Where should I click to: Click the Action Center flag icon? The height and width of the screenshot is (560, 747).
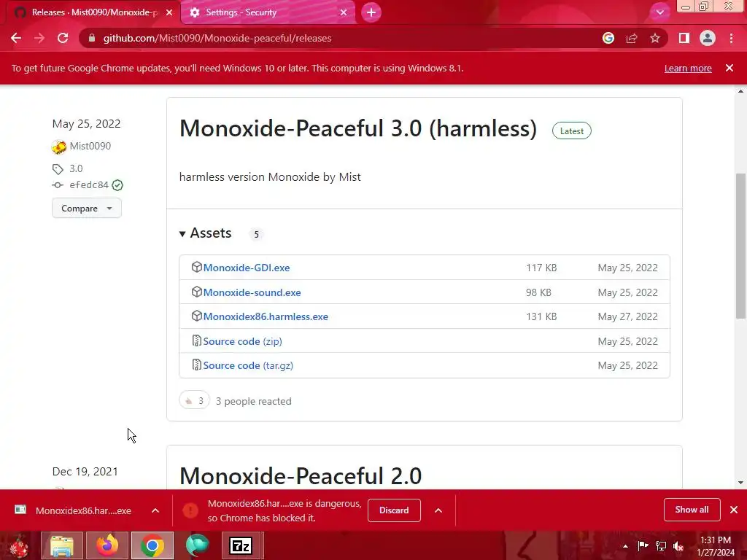tap(643, 546)
